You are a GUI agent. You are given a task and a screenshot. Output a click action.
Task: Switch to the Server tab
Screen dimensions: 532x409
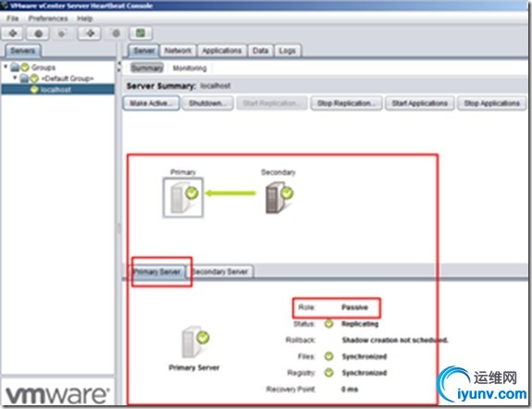click(x=143, y=51)
